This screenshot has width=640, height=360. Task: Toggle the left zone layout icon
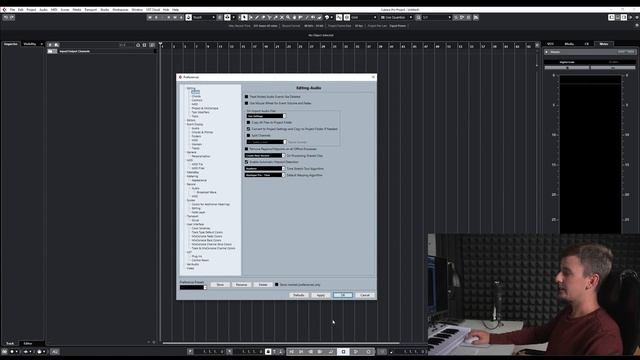pyautogui.click(x=611, y=17)
